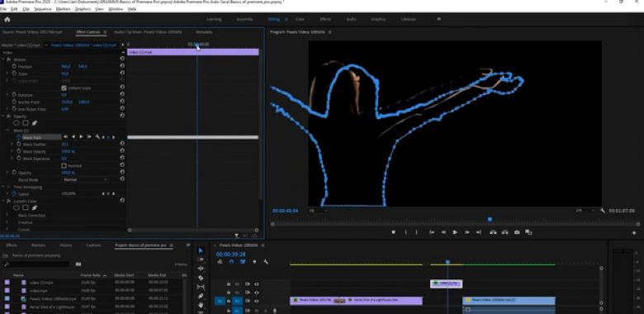
Task: Open Program monitor zoom Fit dropdown
Action: click(319, 211)
